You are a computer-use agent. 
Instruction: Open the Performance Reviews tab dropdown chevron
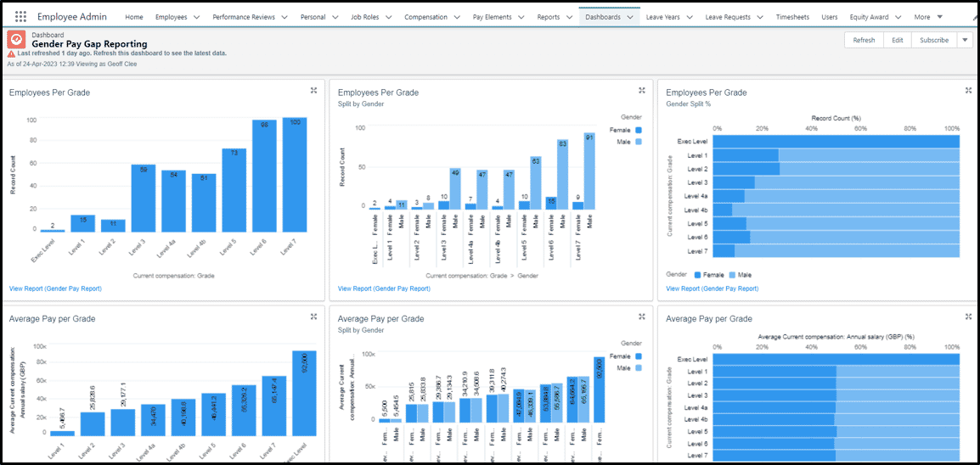click(284, 17)
